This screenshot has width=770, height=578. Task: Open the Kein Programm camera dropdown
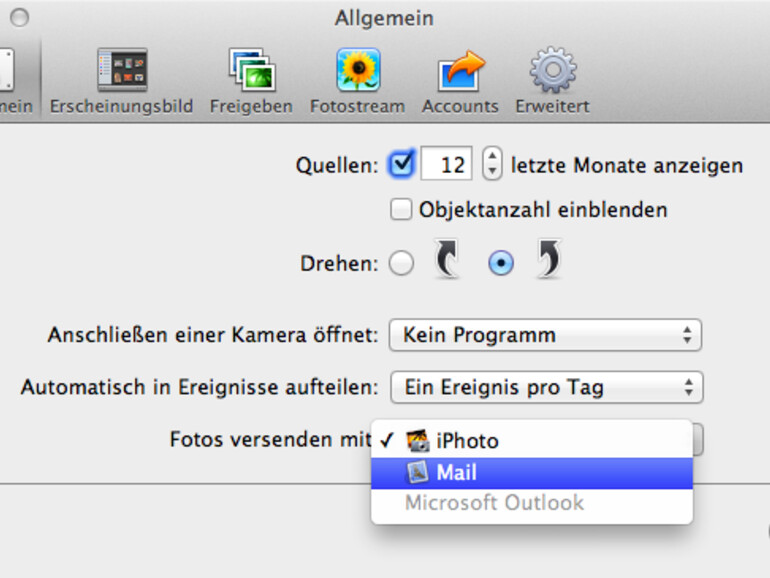(x=545, y=335)
